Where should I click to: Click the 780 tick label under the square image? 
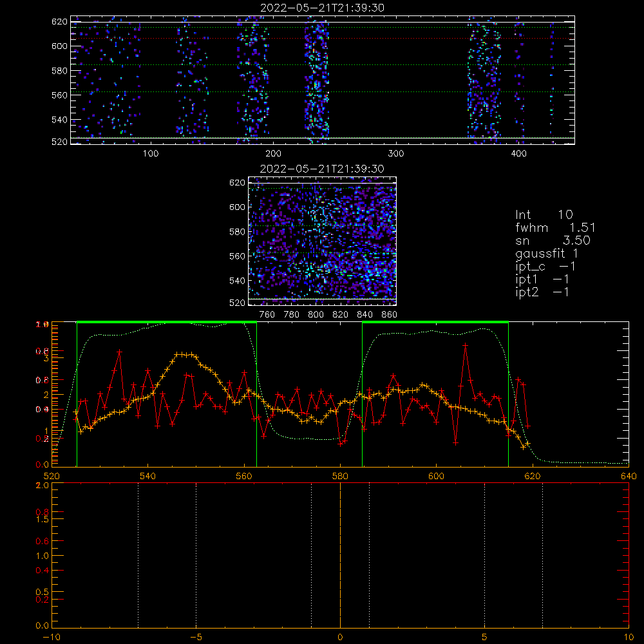click(292, 315)
